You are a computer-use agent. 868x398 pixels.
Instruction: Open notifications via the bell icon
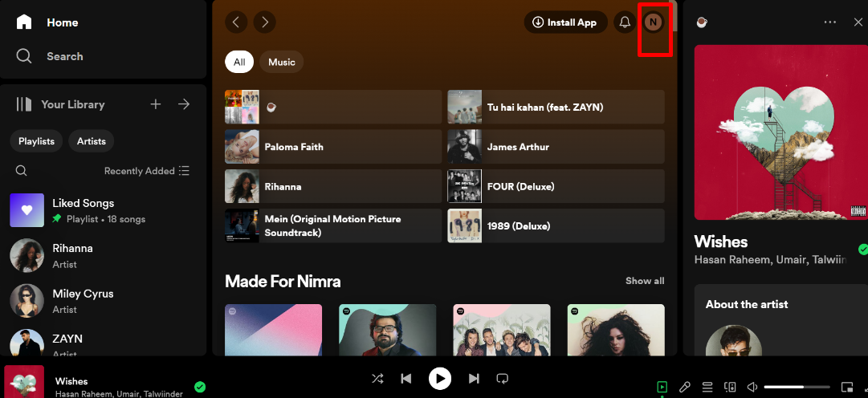pyautogui.click(x=625, y=22)
